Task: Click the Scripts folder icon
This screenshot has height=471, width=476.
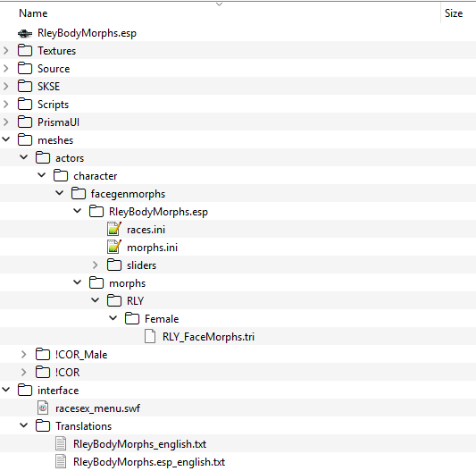Action: pos(25,105)
